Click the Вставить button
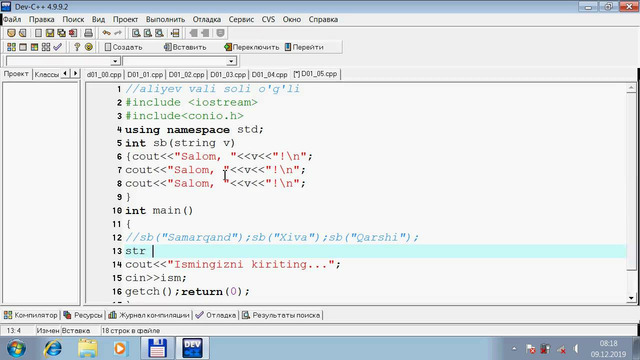Viewport: 640px width, 360px height. tap(185, 47)
